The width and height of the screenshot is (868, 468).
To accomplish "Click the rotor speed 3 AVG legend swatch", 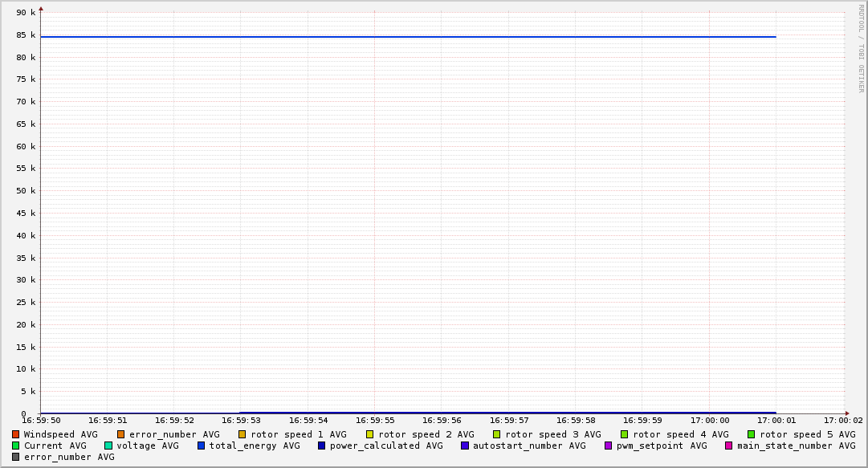I will (x=497, y=434).
